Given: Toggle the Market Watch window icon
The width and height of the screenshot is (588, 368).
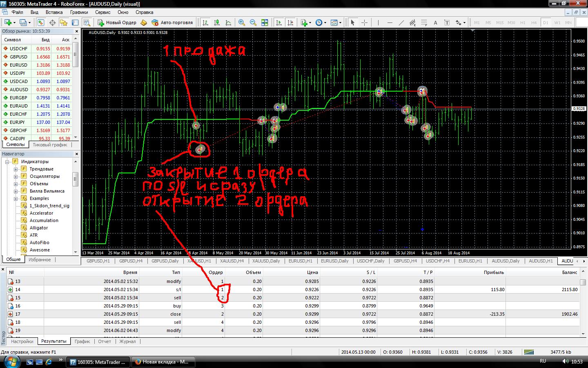Looking at the screenshot, I should point(41,22).
